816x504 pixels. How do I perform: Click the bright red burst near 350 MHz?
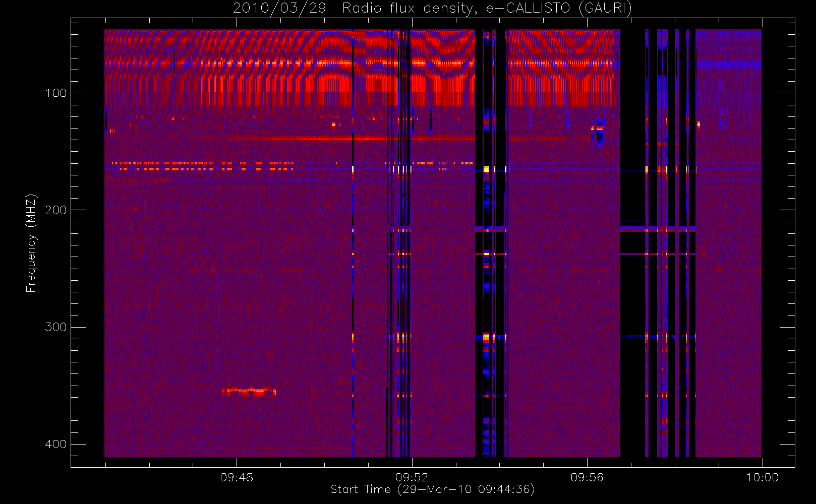(x=248, y=391)
